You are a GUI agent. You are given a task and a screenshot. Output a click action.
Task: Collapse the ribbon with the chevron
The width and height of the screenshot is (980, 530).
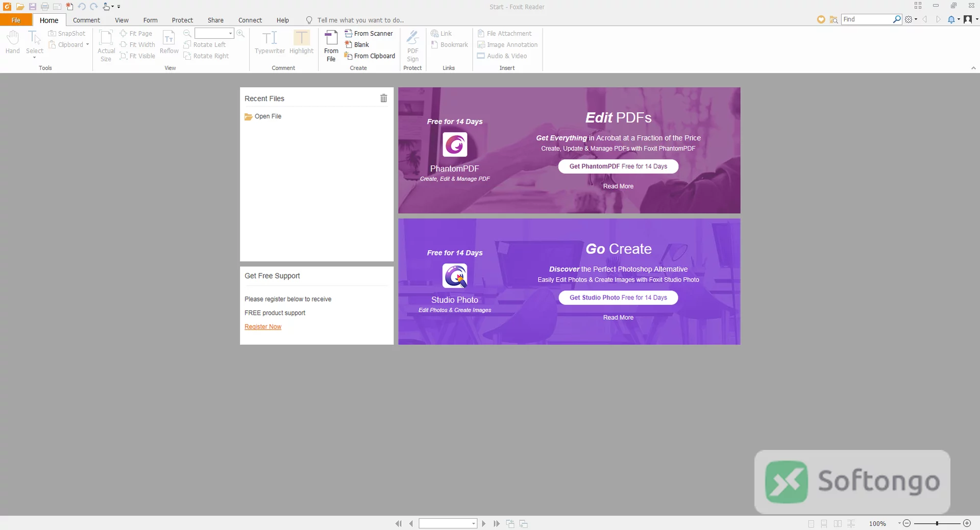[x=973, y=68]
